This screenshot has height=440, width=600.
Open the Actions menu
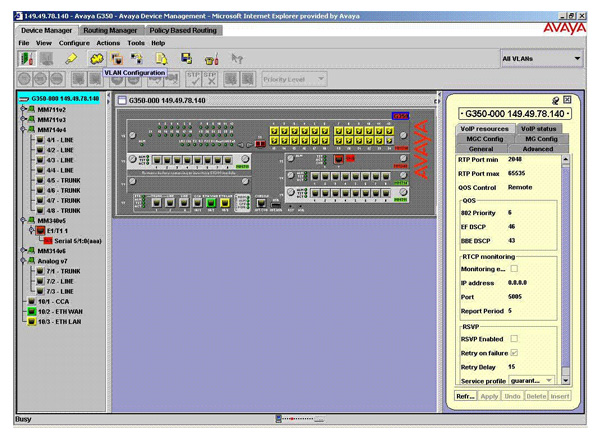(x=108, y=43)
